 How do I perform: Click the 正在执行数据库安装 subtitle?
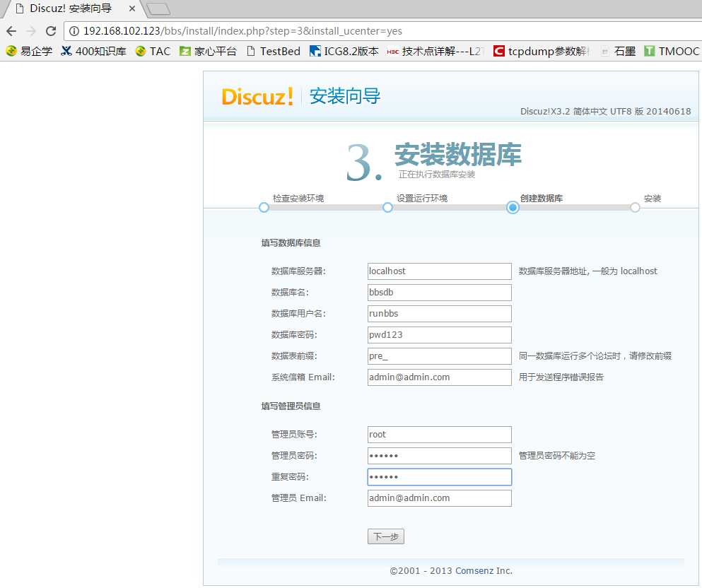coord(437,175)
